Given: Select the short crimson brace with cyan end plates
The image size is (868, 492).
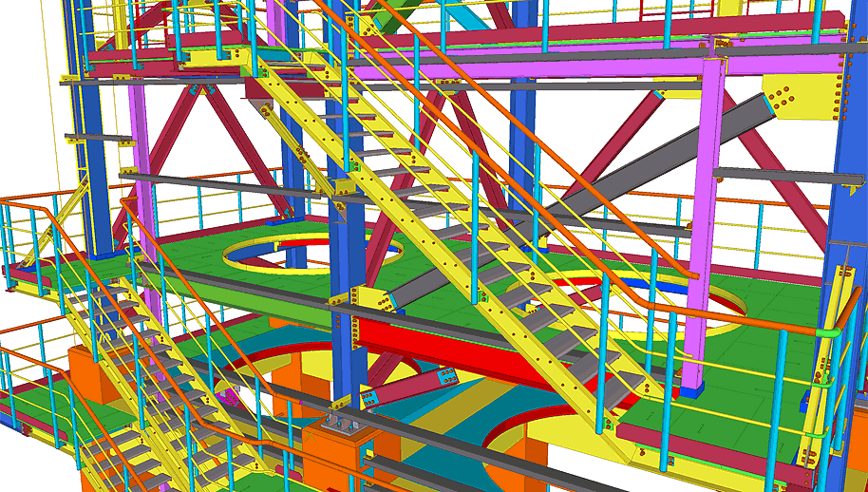Looking at the screenshot, I should [409, 387].
